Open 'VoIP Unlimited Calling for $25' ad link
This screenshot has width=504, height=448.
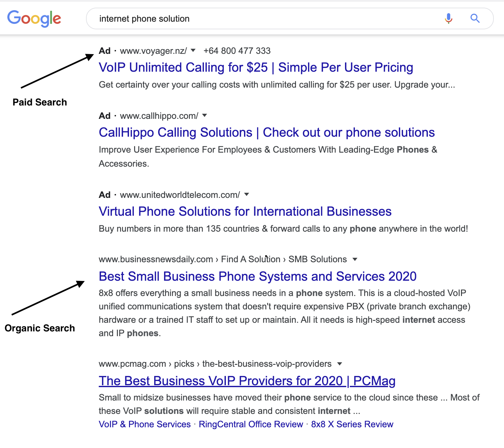click(256, 68)
